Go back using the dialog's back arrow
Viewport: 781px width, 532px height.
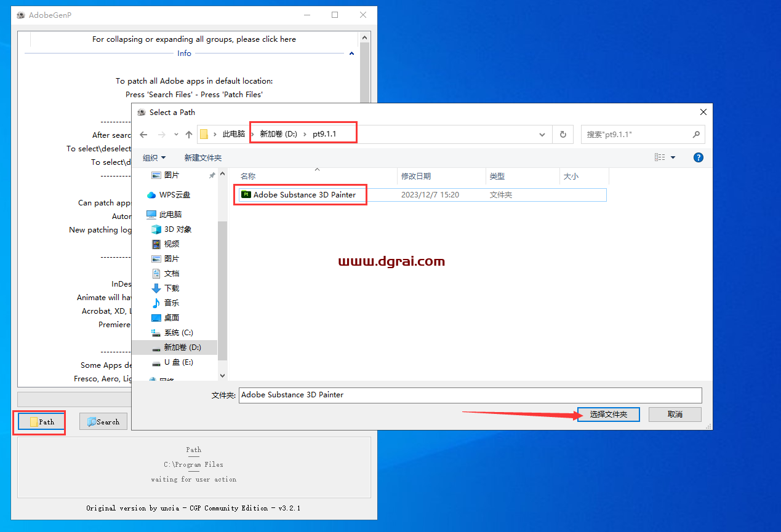(144, 135)
